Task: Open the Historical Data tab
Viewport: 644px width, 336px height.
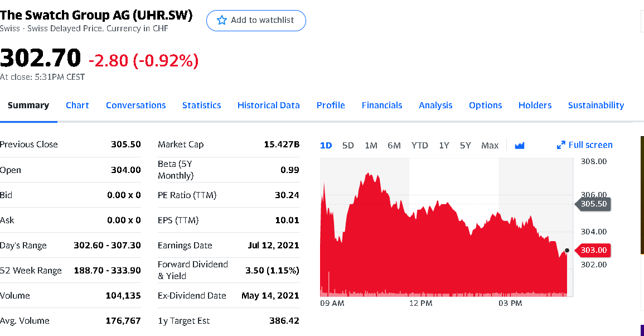Action: tap(269, 105)
